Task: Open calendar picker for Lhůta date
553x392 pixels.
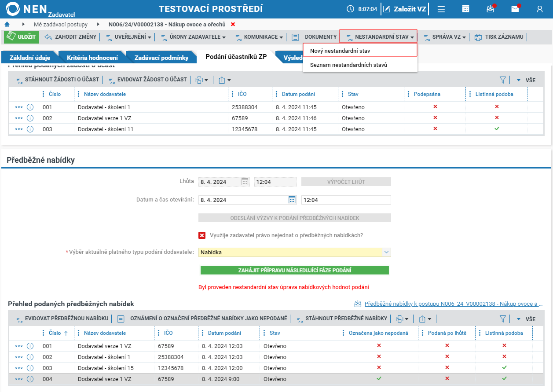Action: [x=245, y=182]
